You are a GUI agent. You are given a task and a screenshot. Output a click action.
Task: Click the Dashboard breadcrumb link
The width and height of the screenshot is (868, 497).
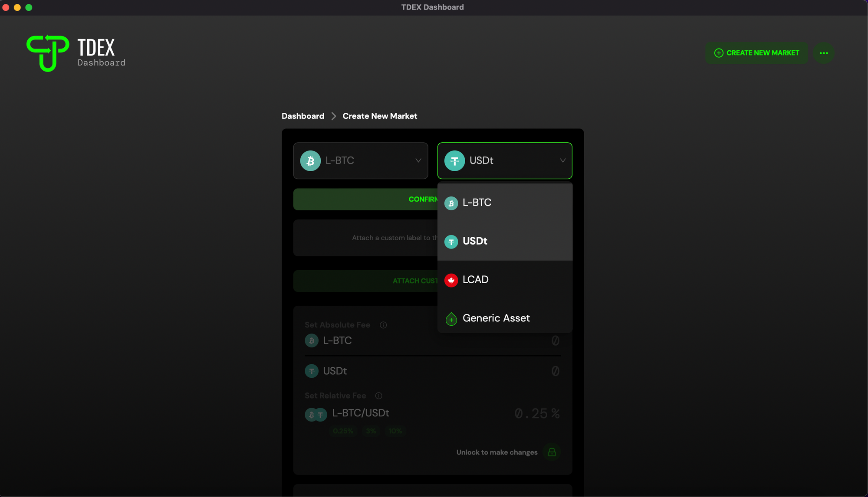(x=303, y=116)
